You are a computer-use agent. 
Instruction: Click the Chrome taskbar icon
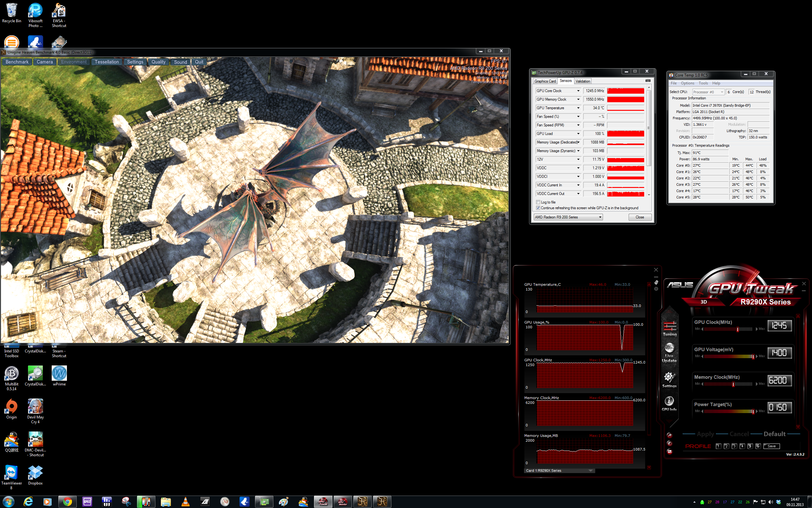point(68,502)
